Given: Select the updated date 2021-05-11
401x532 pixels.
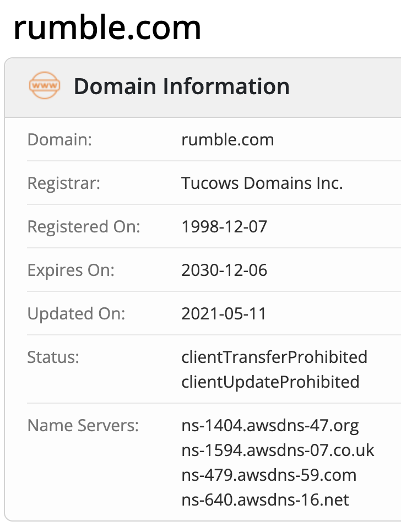Looking at the screenshot, I should tap(224, 313).
